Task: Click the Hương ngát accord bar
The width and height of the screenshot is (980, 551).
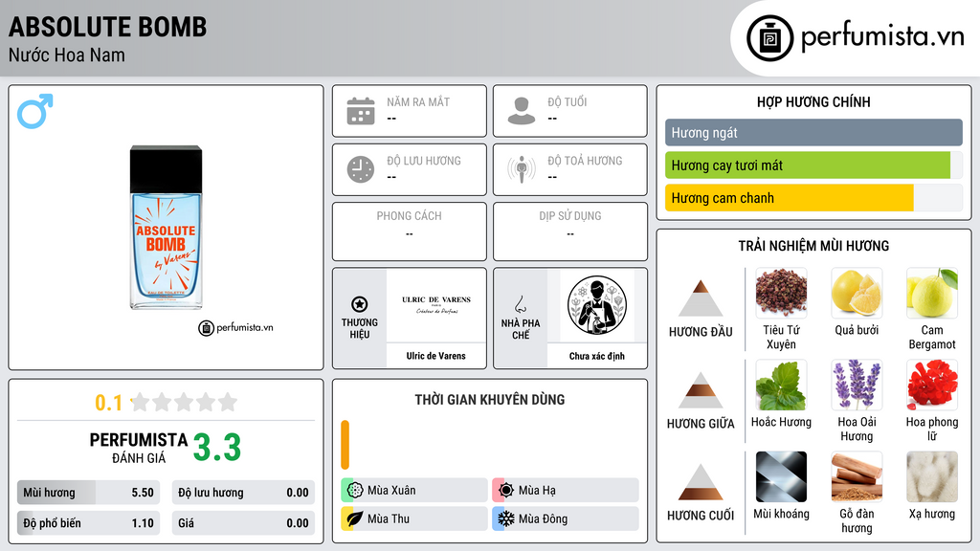Action: pyautogui.click(x=813, y=132)
